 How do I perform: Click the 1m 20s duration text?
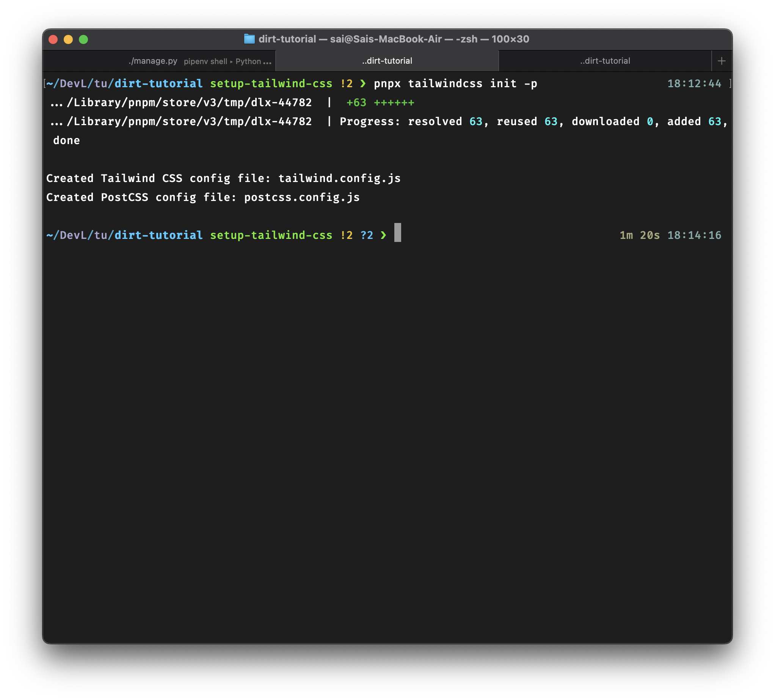639,235
